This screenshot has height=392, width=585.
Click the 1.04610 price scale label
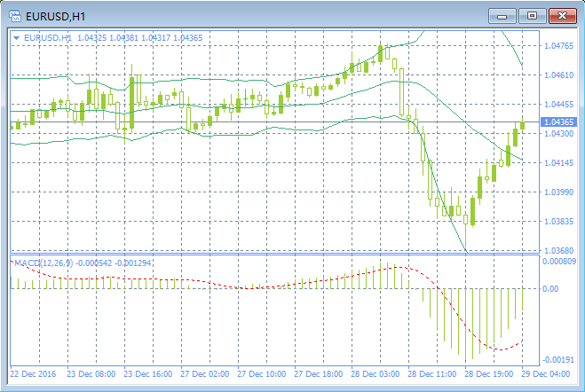pyautogui.click(x=558, y=75)
